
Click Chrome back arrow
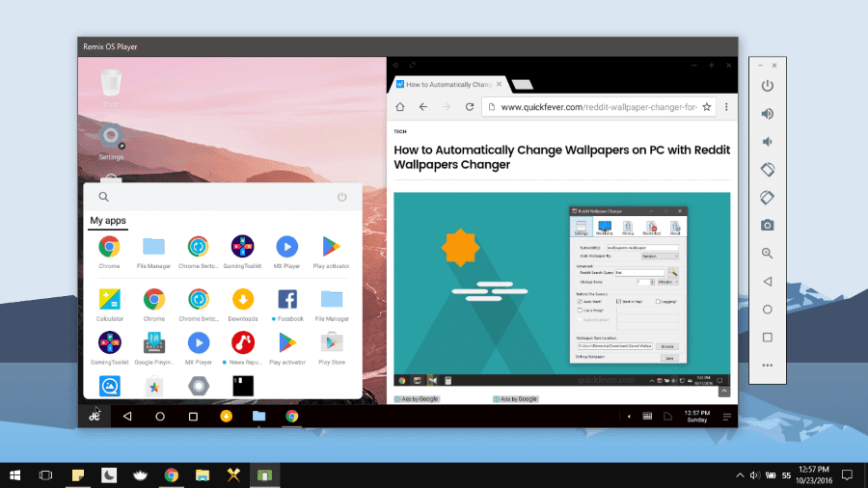click(x=423, y=107)
